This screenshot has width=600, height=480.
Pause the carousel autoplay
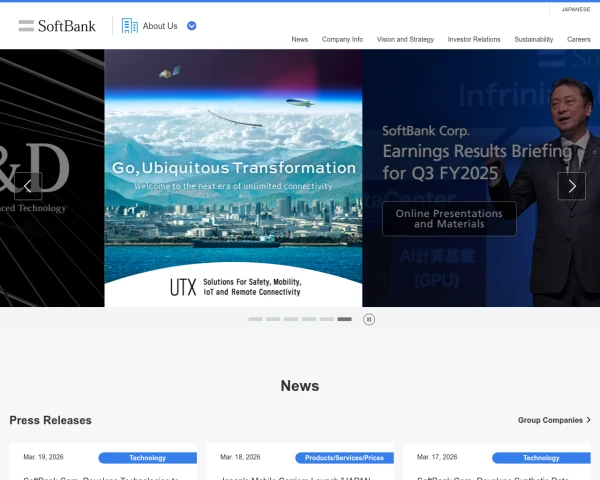tap(369, 319)
